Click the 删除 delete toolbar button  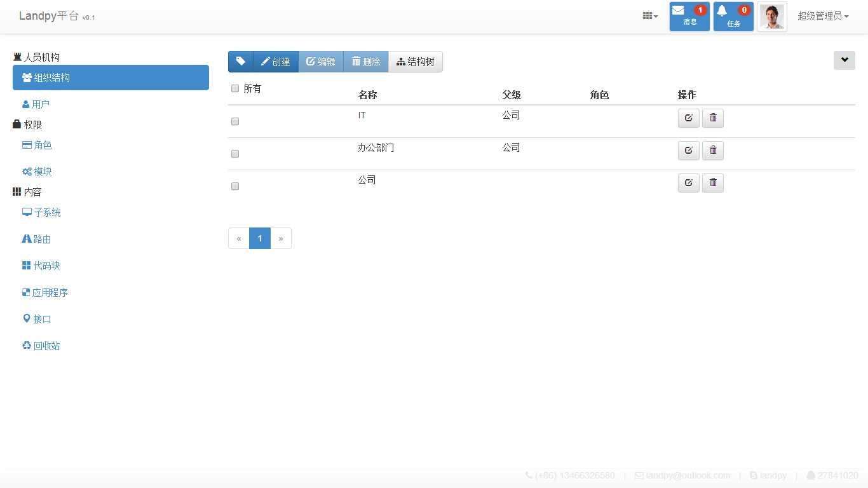coord(366,62)
